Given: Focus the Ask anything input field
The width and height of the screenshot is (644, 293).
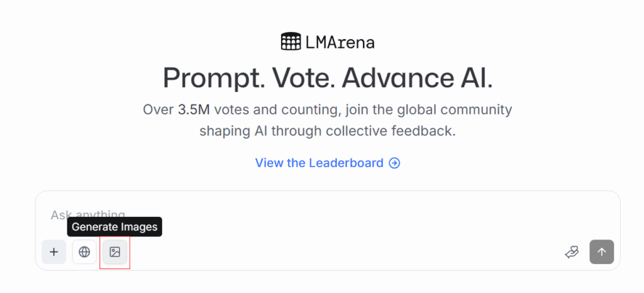Looking at the screenshot, I should (x=328, y=214).
